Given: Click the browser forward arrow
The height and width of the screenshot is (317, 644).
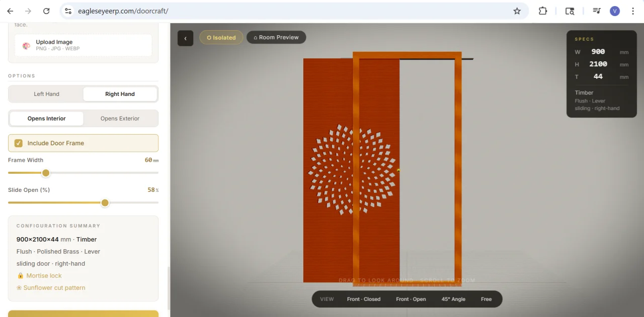Looking at the screenshot, I should pyautogui.click(x=28, y=11).
